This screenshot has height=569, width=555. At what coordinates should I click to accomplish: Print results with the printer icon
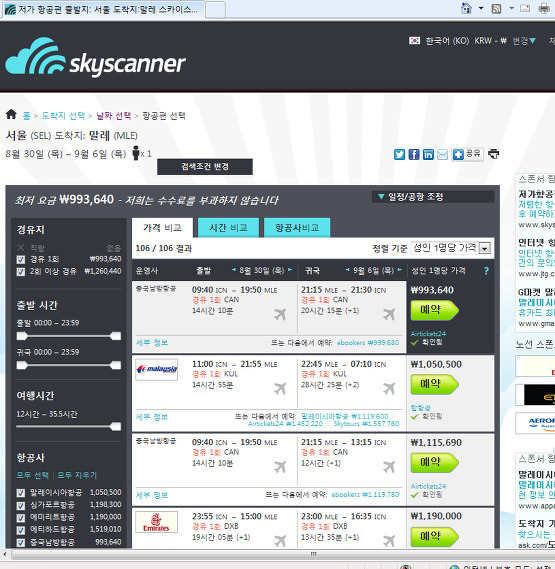point(494,154)
